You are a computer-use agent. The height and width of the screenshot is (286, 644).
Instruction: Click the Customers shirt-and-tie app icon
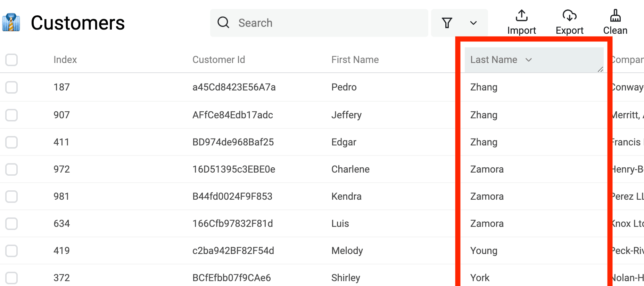click(11, 23)
